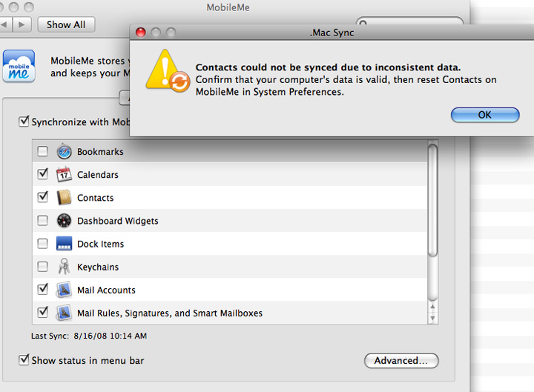The height and width of the screenshot is (392, 534).
Task: Click the Last Sync 8/16/08 timestamp
Action: [111, 336]
